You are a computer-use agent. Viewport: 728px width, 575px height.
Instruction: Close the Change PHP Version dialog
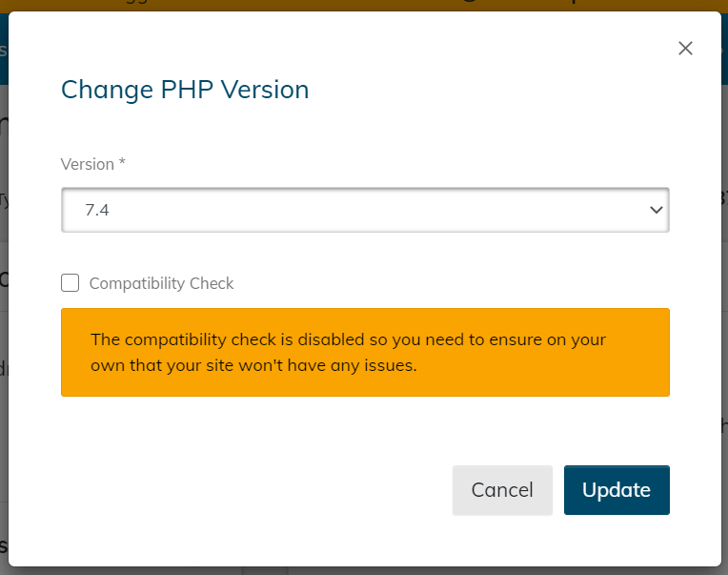pyautogui.click(x=685, y=49)
